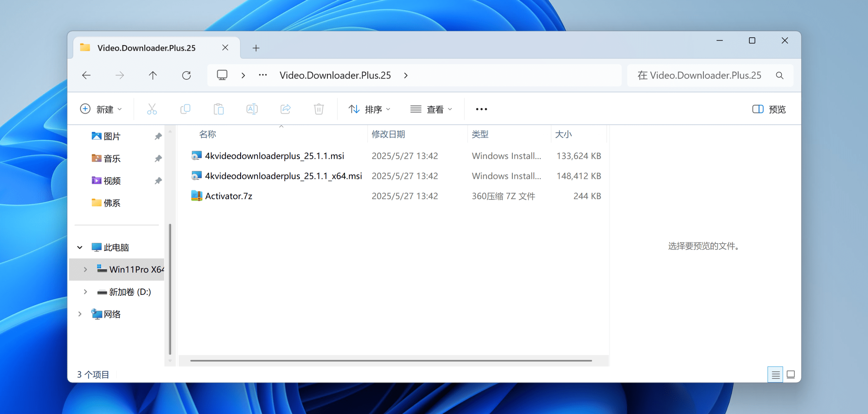
Task: Click the horizontal scrollbar in file list
Action: pyautogui.click(x=391, y=360)
